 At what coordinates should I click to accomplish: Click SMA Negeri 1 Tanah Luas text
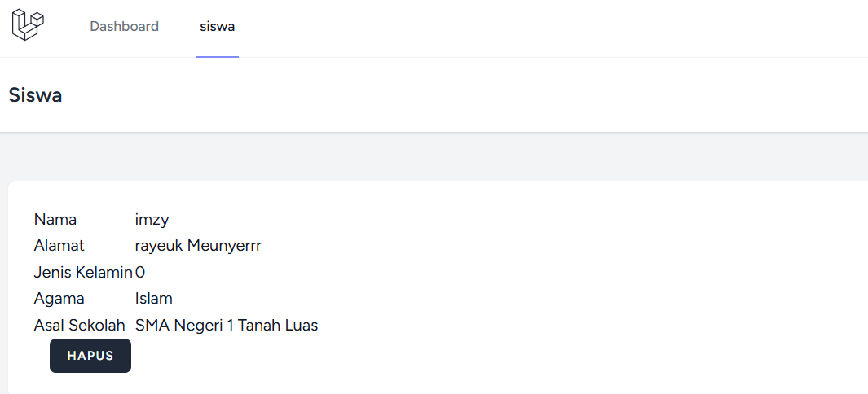227,326
